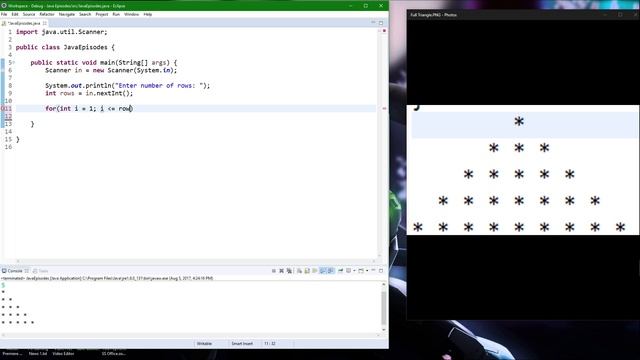Open the Help menu

148,14
